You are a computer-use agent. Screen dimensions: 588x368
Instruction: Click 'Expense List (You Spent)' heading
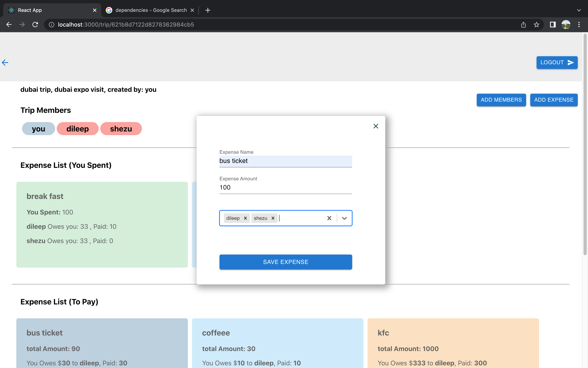pos(66,165)
